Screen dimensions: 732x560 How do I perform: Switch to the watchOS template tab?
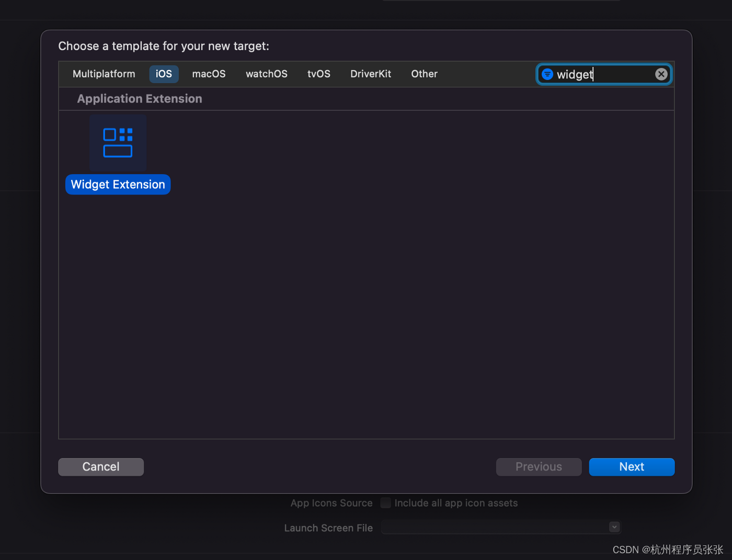(267, 74)
